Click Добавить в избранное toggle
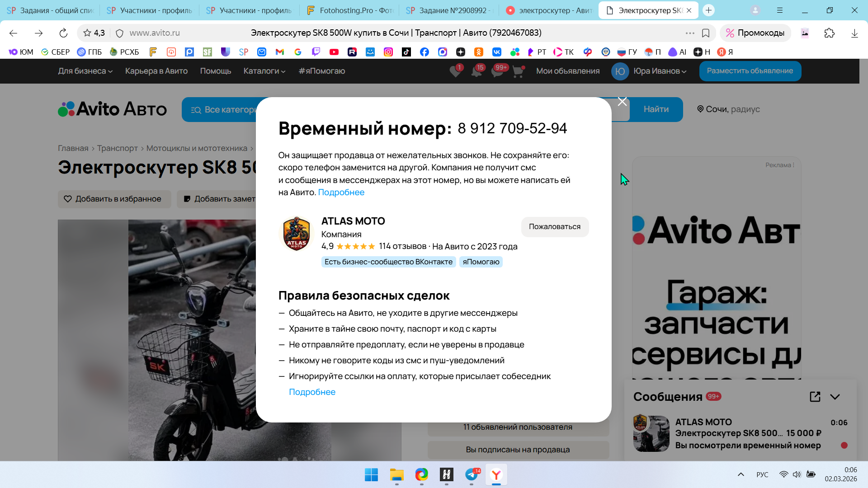This screenshot has width=868, height=488. tap(114, 199)
